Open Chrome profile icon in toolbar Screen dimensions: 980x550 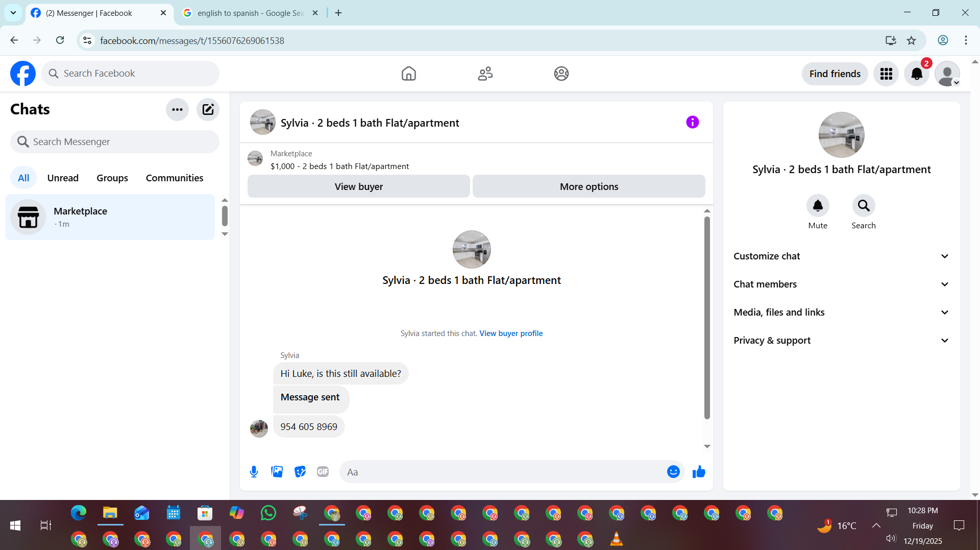tap(943, 40)
